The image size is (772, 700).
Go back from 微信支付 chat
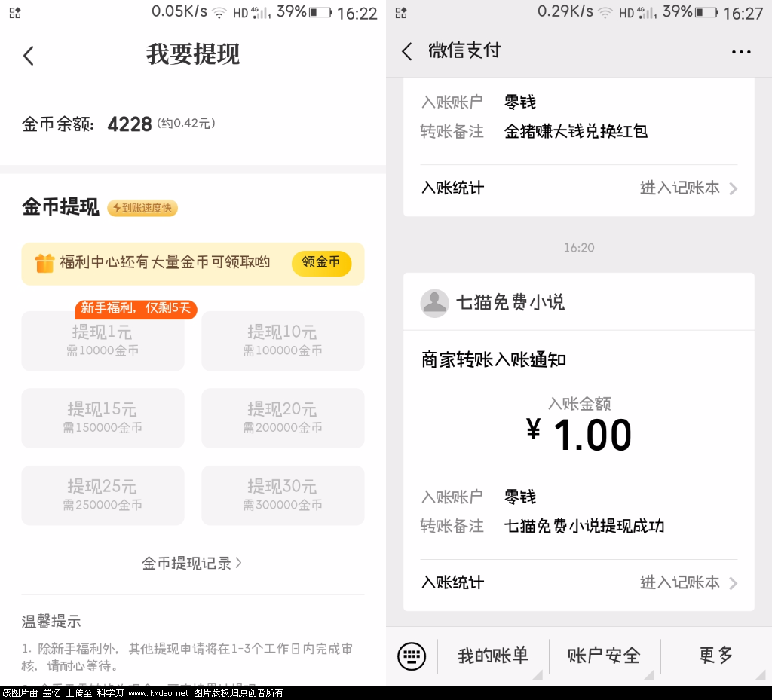[x=407, y=51]
